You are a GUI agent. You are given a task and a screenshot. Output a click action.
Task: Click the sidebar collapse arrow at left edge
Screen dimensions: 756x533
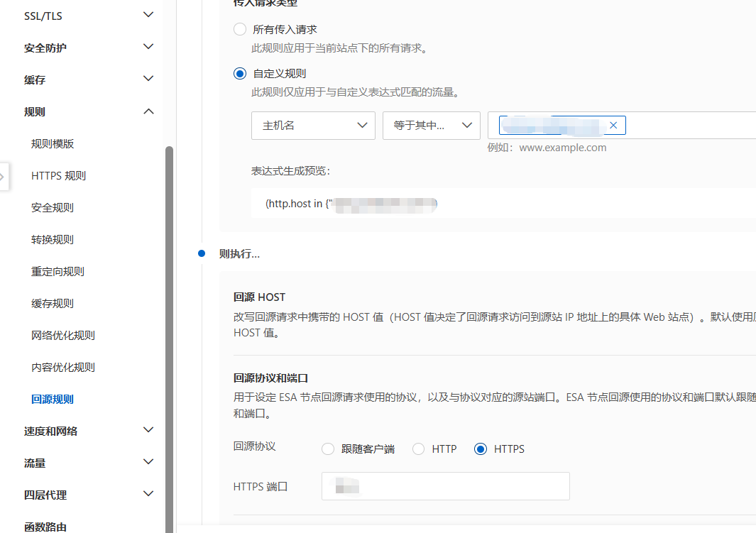click(x=4, y=176)
